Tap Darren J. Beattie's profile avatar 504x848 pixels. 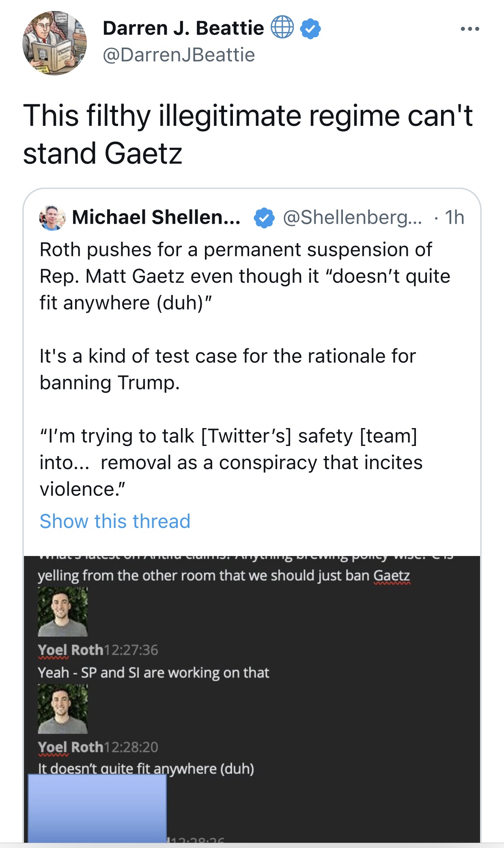click(x=54, y=43)
